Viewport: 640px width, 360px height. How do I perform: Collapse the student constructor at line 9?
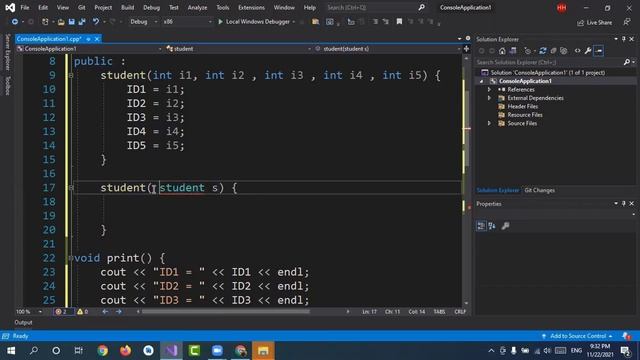coord(71,75)
